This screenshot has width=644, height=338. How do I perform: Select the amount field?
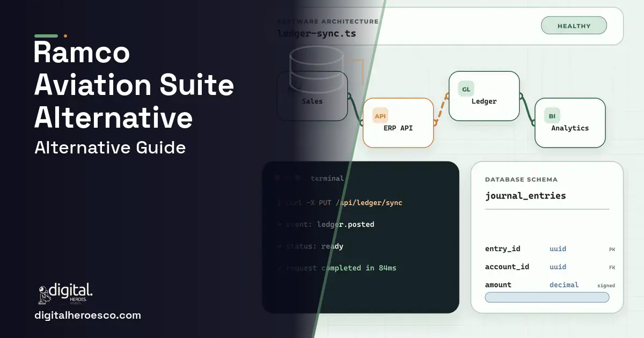click(x=498, y=285)
